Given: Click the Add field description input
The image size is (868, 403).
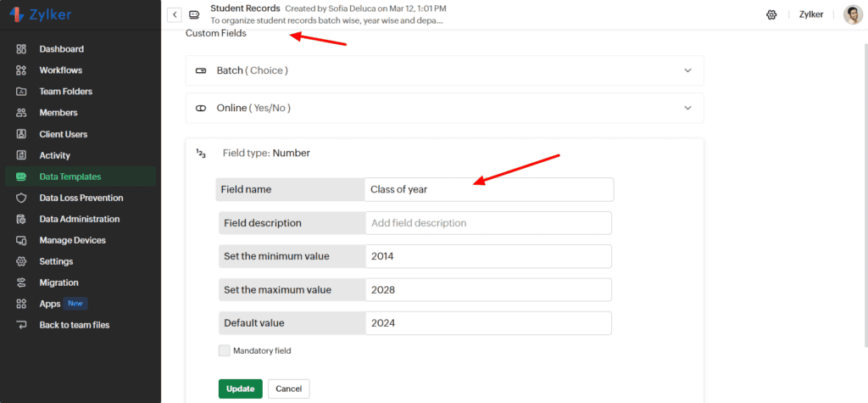Looking at the screenshot, I should pyautogui.click(x=488, y=223).
